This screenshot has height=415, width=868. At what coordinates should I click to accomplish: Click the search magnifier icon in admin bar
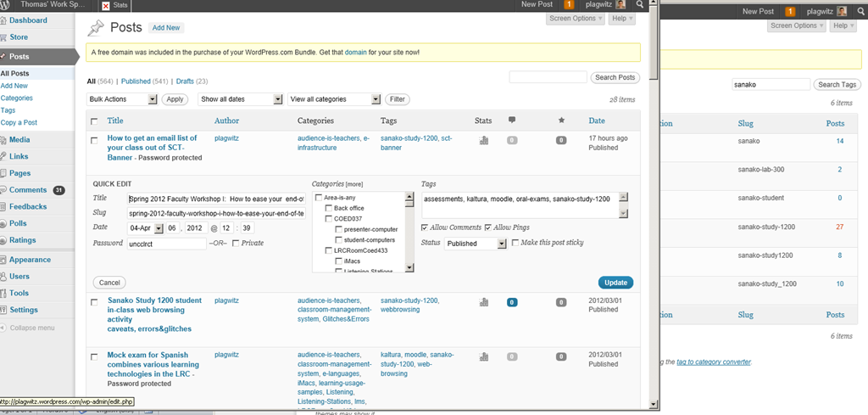coord(640,5)
